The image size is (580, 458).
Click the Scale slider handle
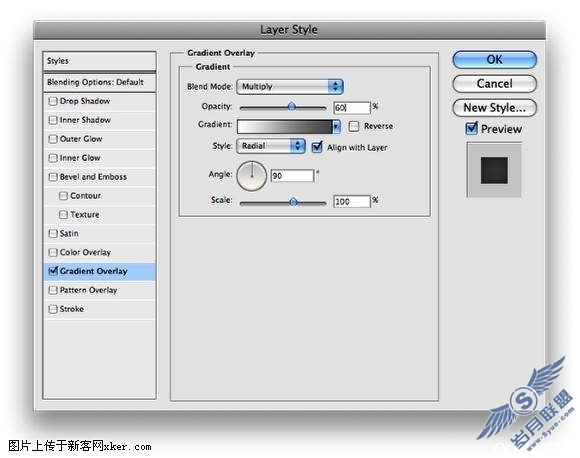click(293, 202)
